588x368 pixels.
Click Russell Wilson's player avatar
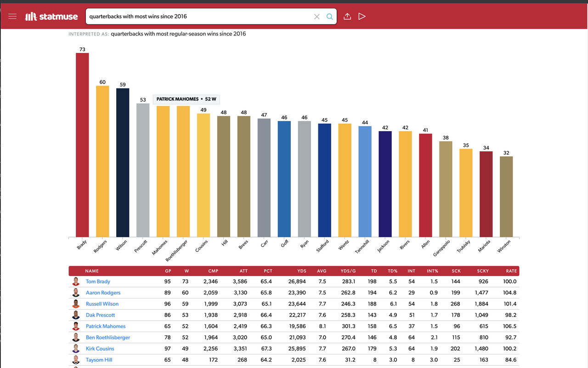(76, 304)
